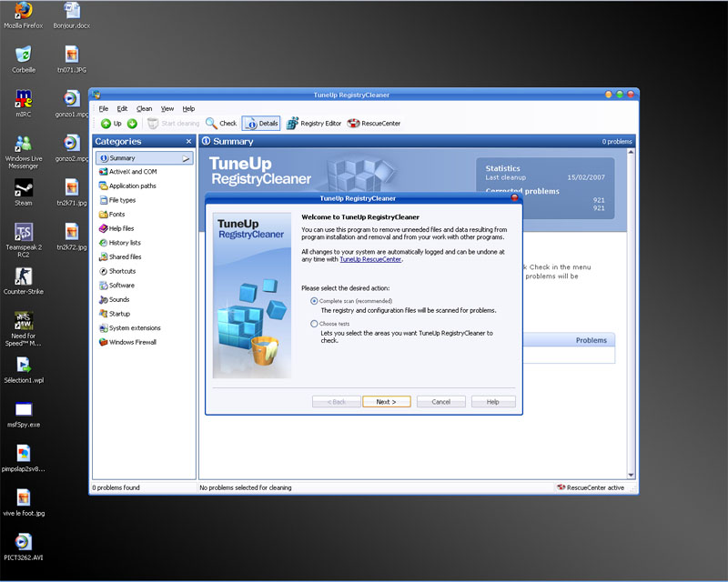
Task: Close the Categories panel
Action: [188, 142]
